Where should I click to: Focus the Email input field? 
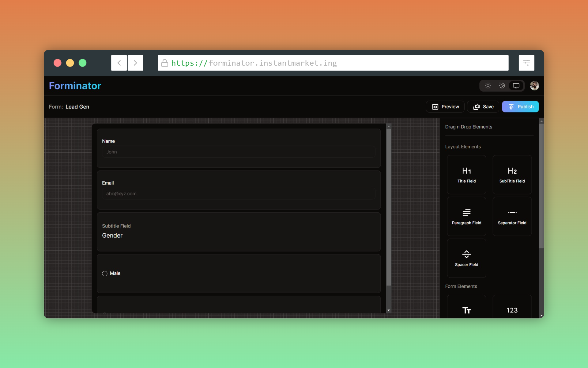[239, 194]
